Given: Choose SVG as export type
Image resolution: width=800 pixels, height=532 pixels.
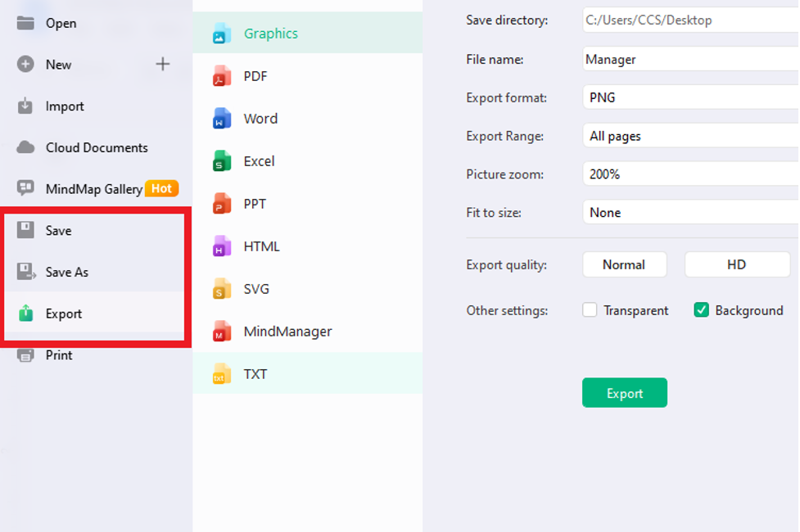Looking at the screenshot, I should click(x=308, y=289).
